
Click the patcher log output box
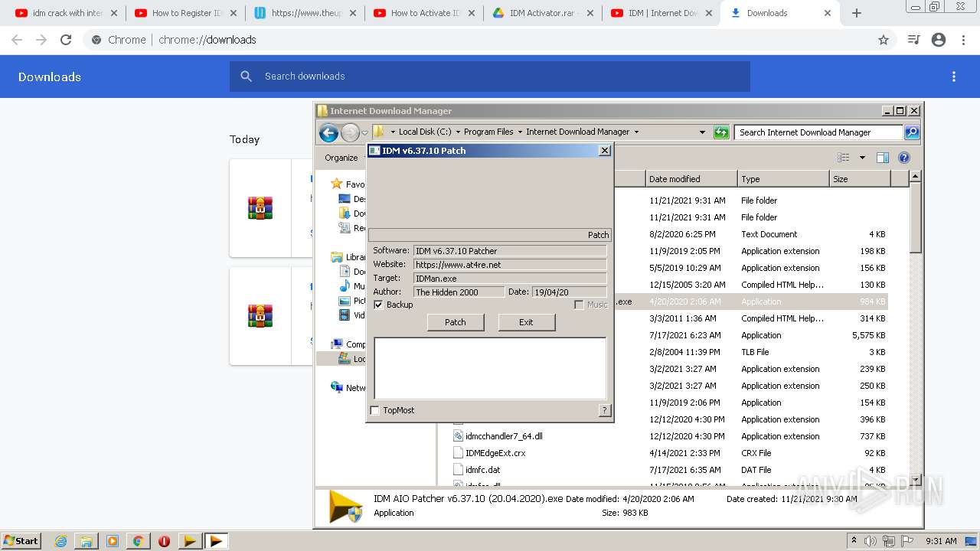[x=490, y=368]
